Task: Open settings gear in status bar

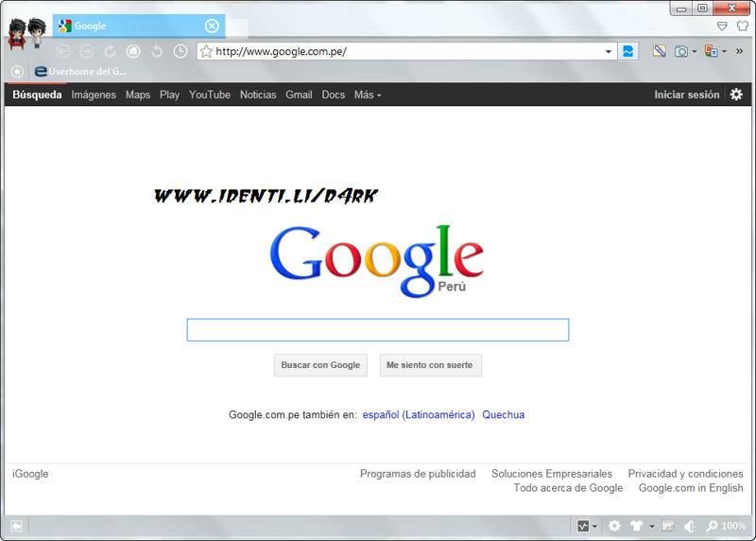Action: tap(614, 526)
